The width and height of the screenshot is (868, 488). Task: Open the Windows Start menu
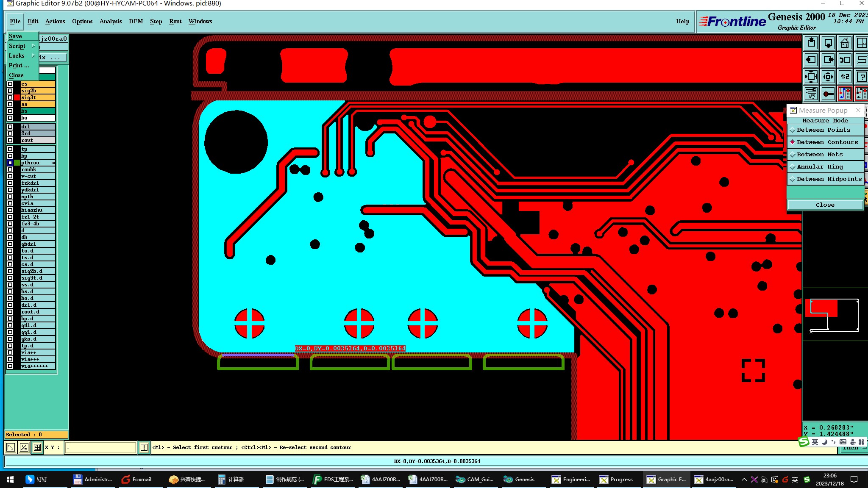click(10, 480)
